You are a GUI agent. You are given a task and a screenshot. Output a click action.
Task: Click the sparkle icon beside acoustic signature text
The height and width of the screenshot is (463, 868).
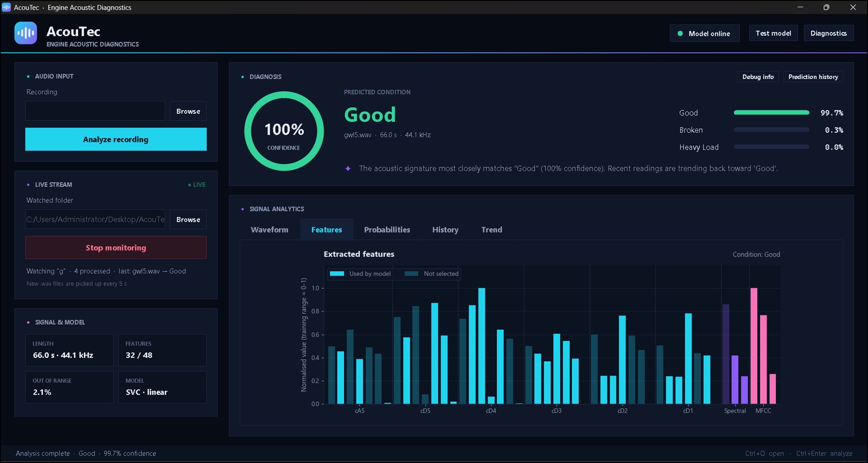point(348,169)
